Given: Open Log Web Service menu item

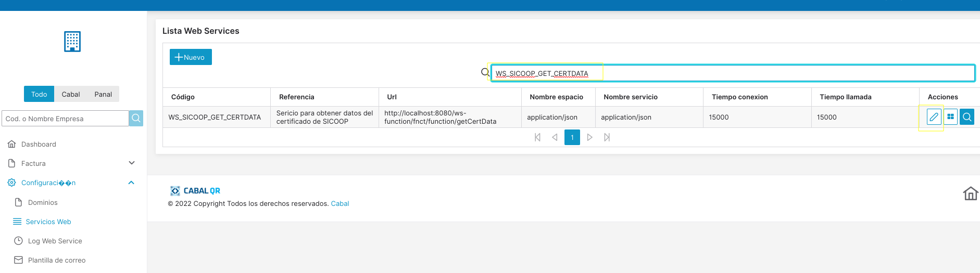Looking at the screenshot, I should click(55, 241).
